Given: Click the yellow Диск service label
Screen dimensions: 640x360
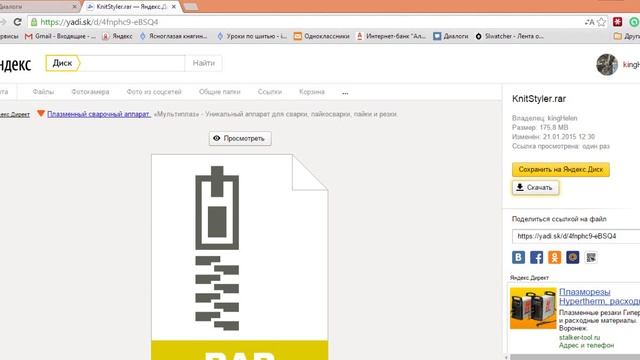Looking at the screenshot, I should point(63,63).
